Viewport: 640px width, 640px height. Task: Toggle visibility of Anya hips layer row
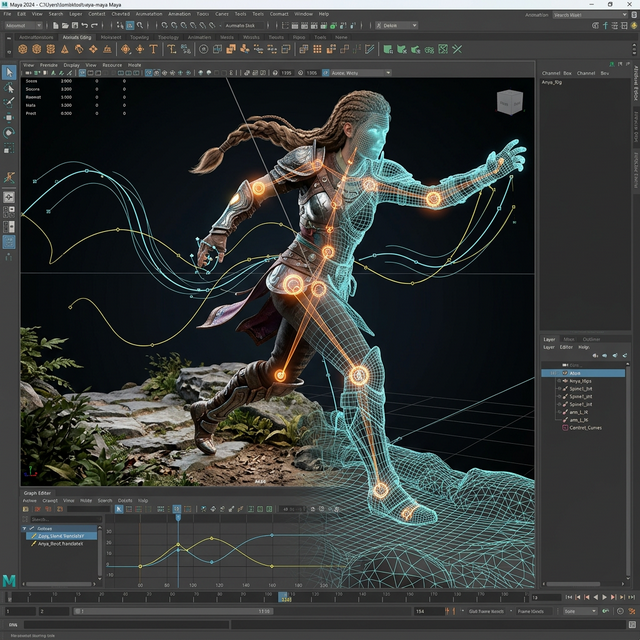tap(559, 381)
